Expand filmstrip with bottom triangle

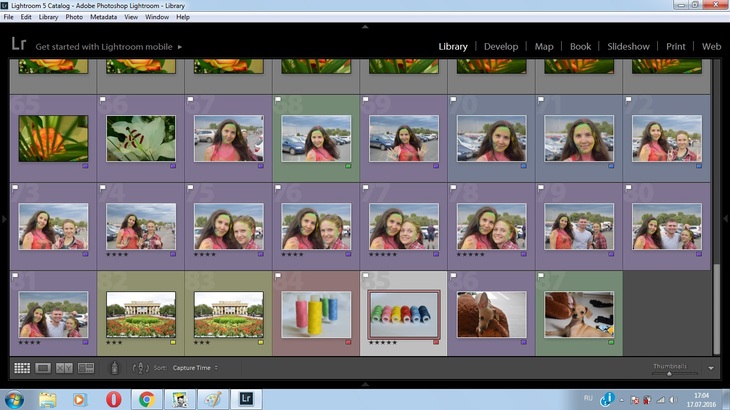coord(365,384)
